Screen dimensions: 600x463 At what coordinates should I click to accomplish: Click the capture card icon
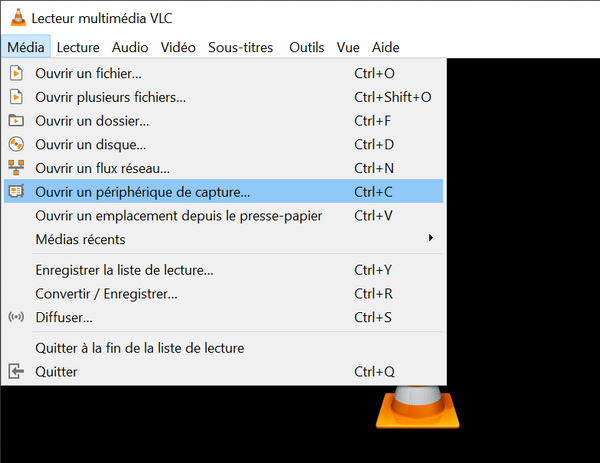(x=16, y=191)
